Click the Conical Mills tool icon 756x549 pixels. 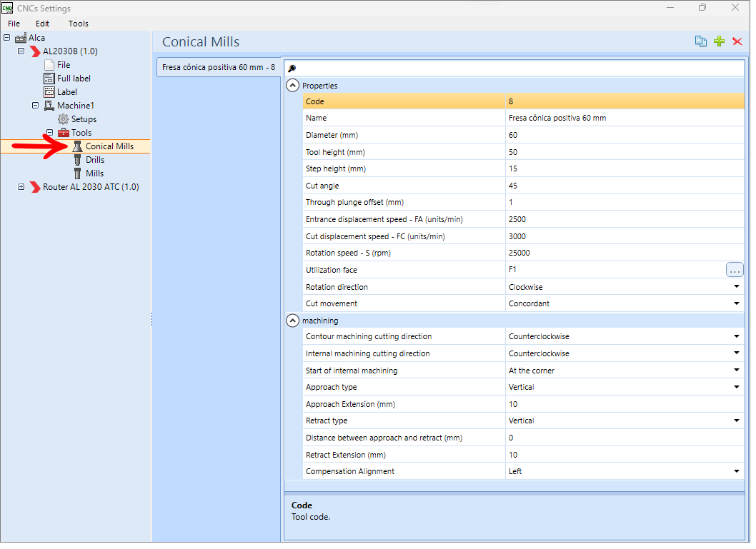[x=78, y=147]
